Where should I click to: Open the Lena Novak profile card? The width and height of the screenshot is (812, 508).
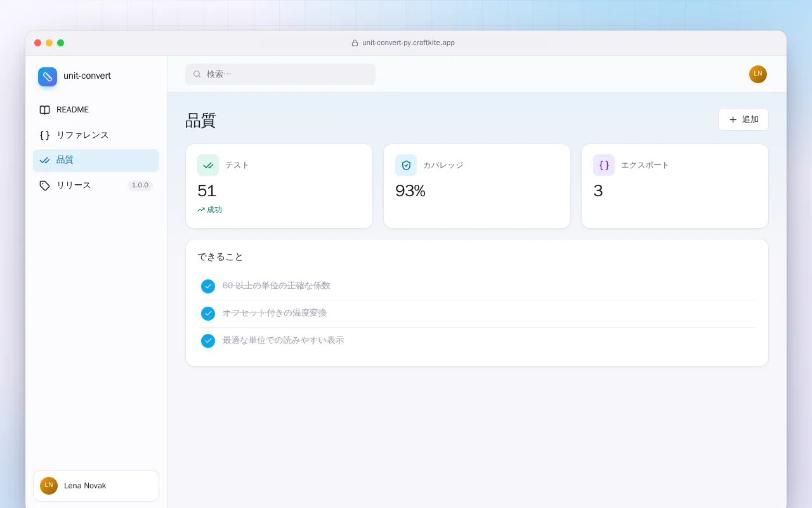pos(96,486)
